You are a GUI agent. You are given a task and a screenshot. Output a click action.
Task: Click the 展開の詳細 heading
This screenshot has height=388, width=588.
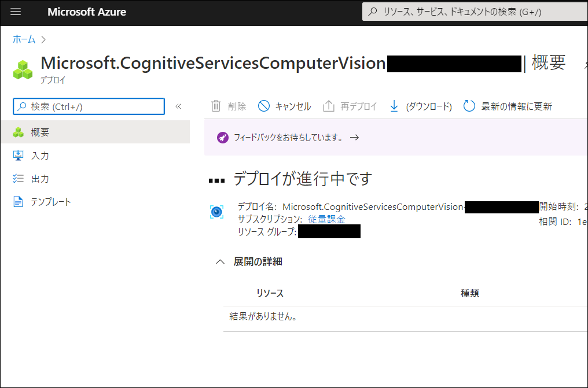258,261
